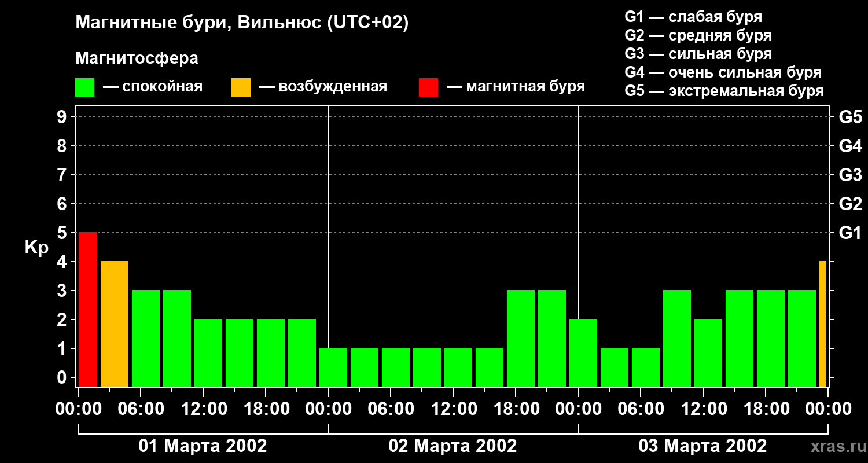
Task: Click 'G2 — средняя буря' legend line
Action: [698, 35]
